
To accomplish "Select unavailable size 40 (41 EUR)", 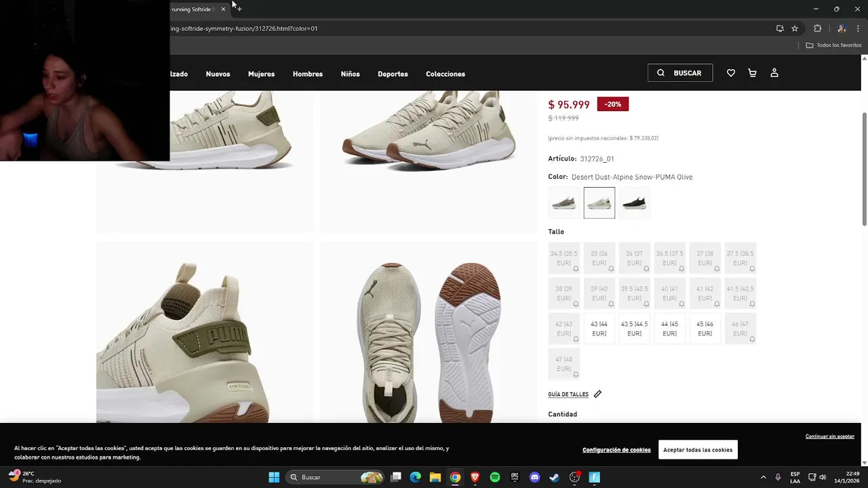I will pyautogui.click(x=669, y=293).
